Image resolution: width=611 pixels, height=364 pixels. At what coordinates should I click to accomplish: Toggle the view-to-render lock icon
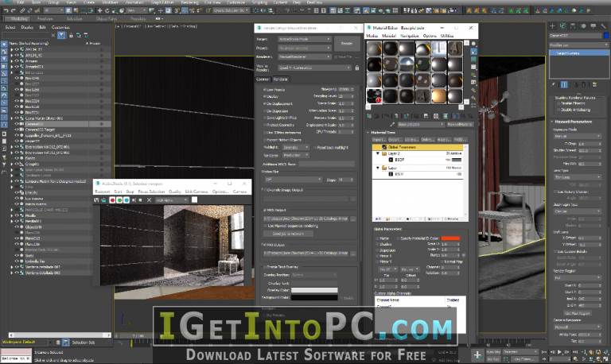pyautogui.click(x=356, y=68)
